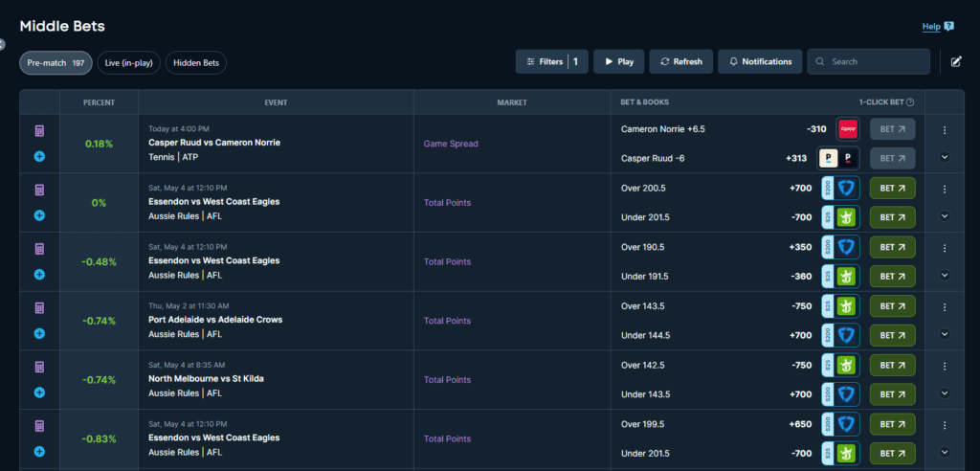Open the Filters panel
980x471 pixels.
click(x=552, y=62)
